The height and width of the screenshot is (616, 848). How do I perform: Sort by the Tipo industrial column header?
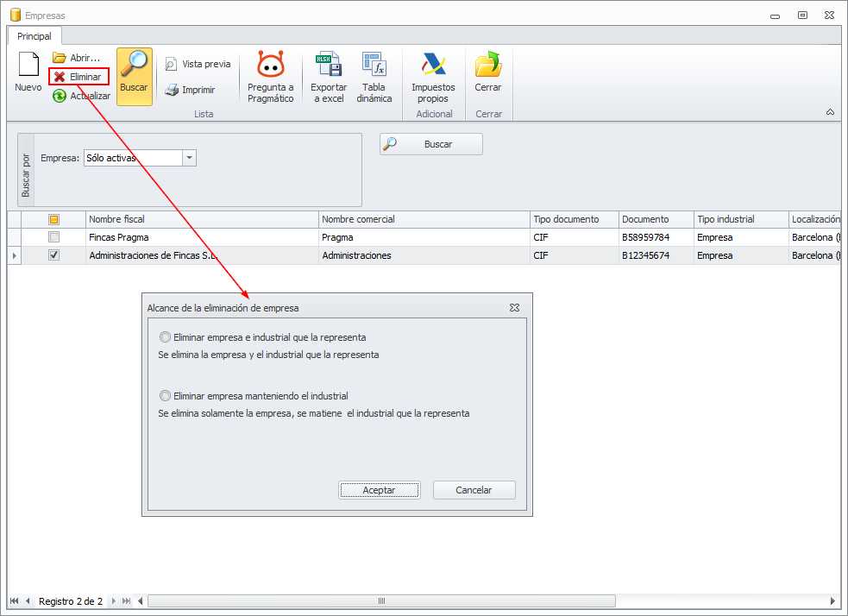(x=741, y=220)
